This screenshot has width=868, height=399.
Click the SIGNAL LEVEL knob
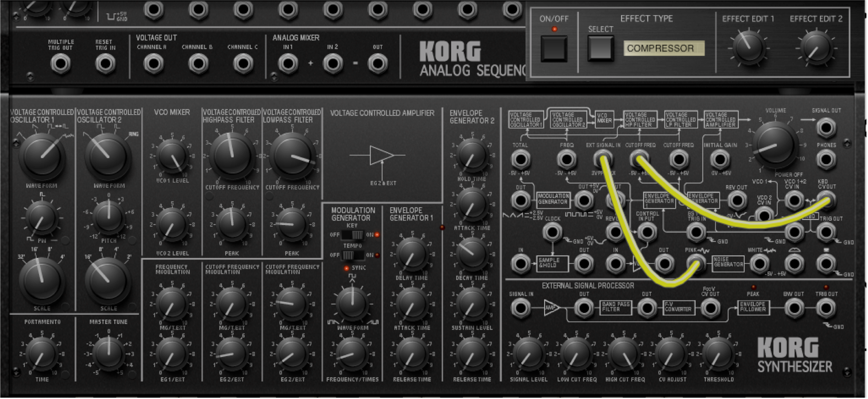tap(529, 354)
